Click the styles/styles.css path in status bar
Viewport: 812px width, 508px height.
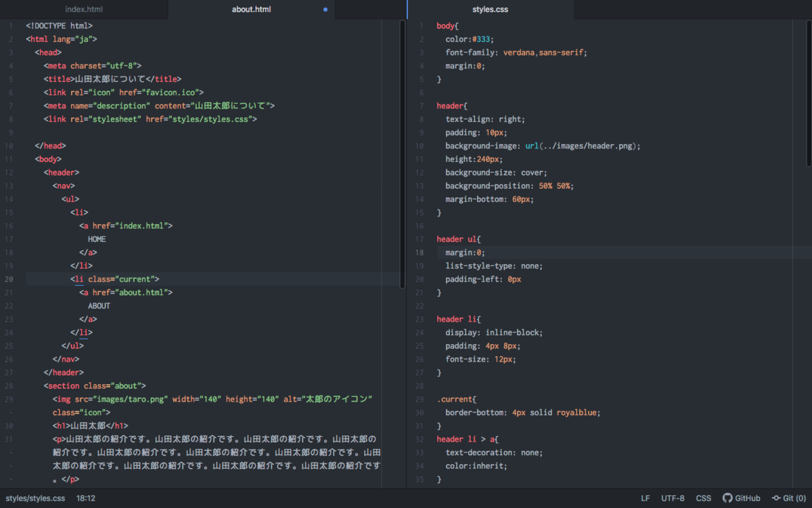click(35, 498)
